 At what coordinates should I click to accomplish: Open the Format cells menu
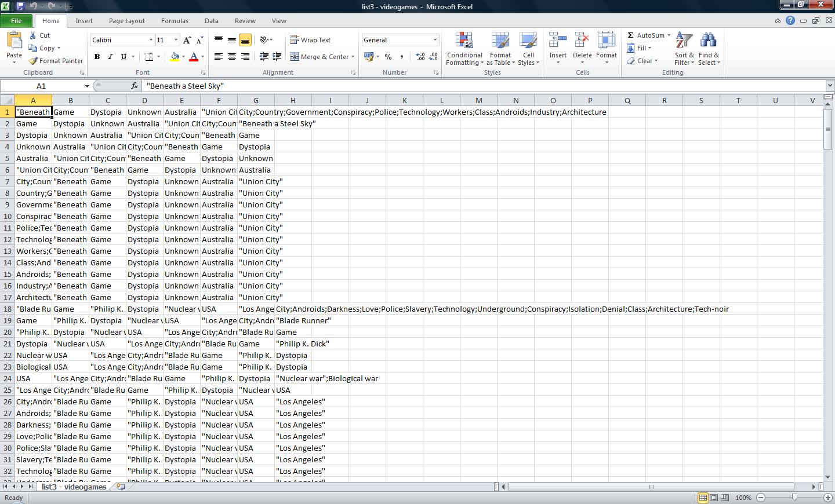click(607, 49)
